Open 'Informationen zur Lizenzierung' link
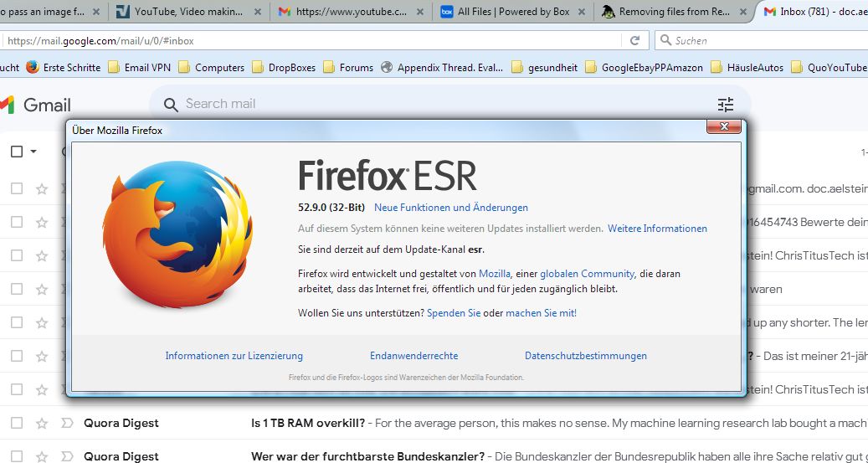The height and width of the screenshot is (463, 868). (x=234, y=356)
